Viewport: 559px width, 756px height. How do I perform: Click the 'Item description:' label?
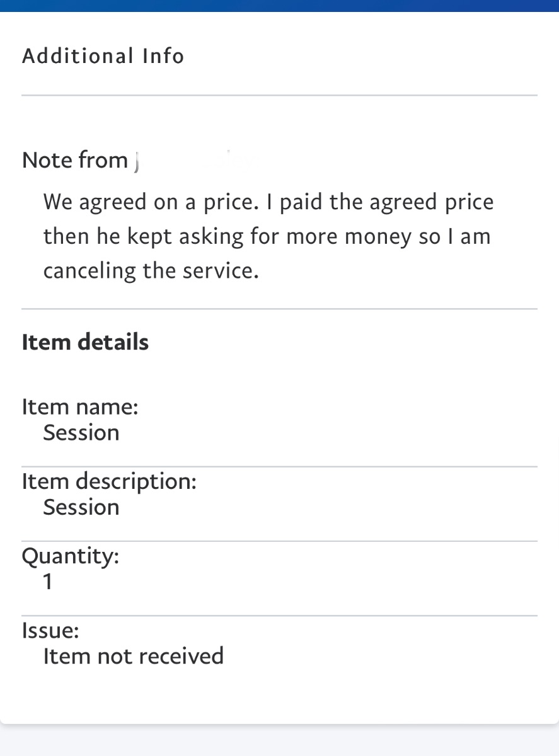pos(109,481)
